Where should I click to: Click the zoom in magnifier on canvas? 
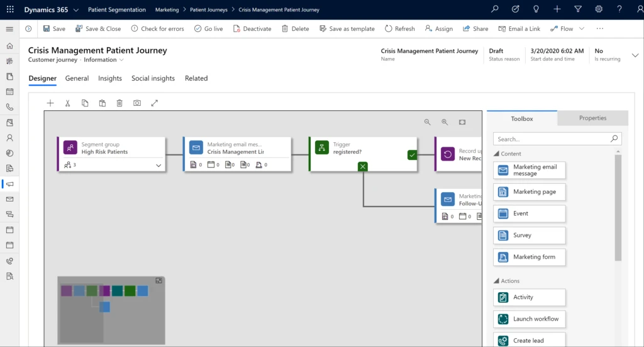445,122
